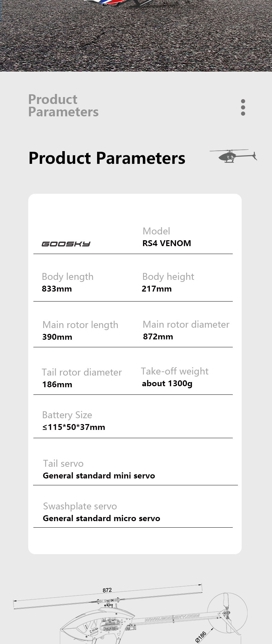272x644 pixels.
Task: Select the Body length value 833mm
Action: point(57,289)
